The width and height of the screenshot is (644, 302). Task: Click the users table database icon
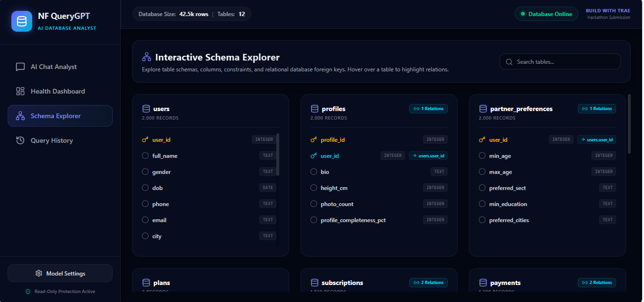coord(146,109)
